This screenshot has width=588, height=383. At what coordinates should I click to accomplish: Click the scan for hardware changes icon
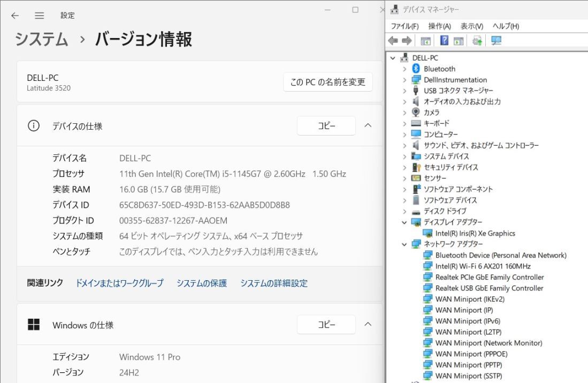point(496,41)
